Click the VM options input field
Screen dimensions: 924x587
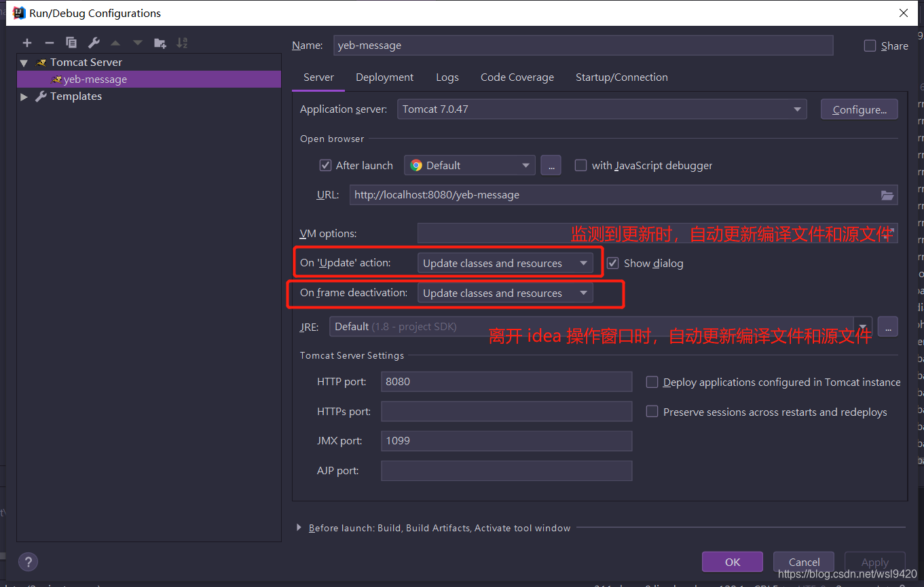[x=657, y=233]
